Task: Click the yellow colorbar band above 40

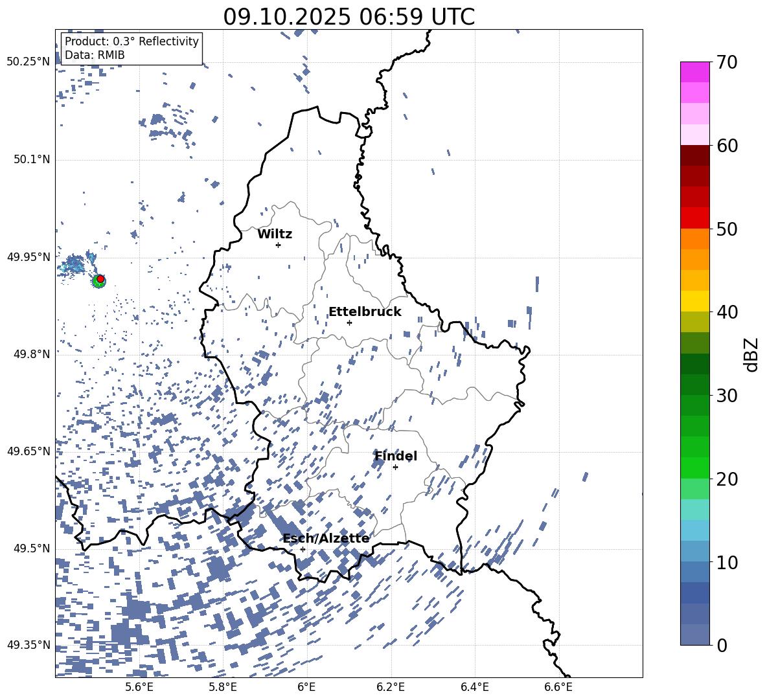Action: 694,301
